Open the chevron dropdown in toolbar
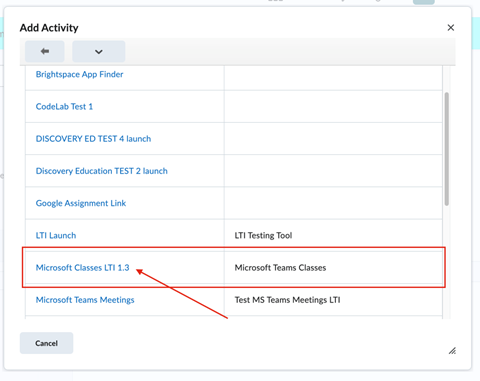The width and height of the screenshot is (480, 381). click(99, 51)
